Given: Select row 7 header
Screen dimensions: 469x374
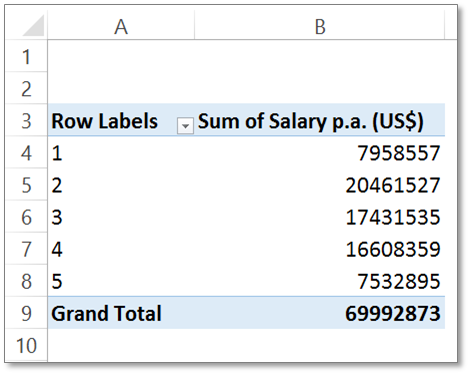Looking at the screenshot, I should [x=27, y=249].
